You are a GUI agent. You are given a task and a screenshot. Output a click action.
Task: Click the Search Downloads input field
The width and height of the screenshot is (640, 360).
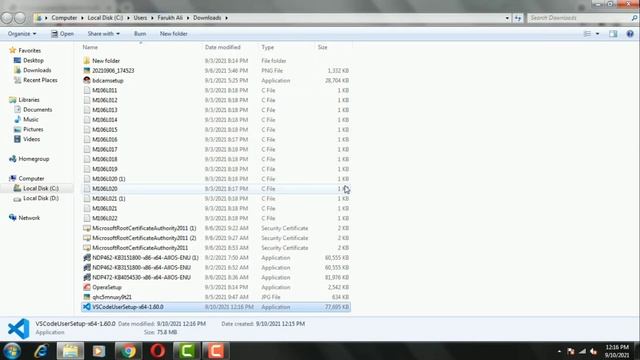tap(580, 18)
